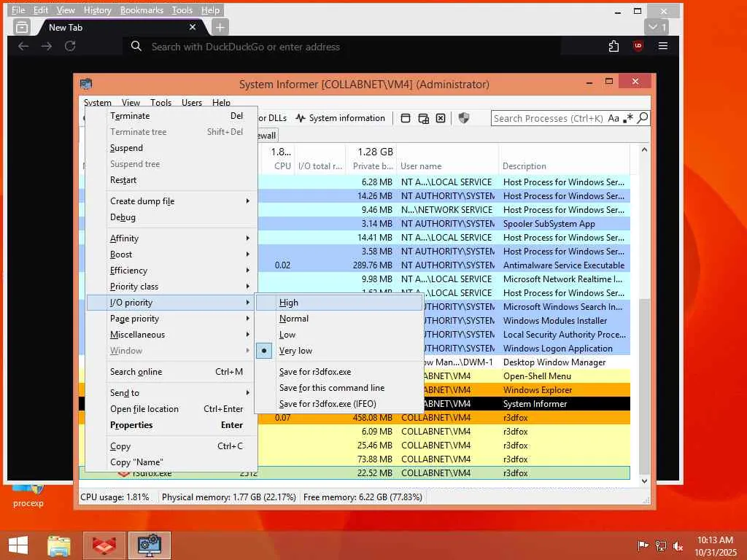
Task: Click the process list vertical scrollbar thumb
Action: tap(644, 386)
